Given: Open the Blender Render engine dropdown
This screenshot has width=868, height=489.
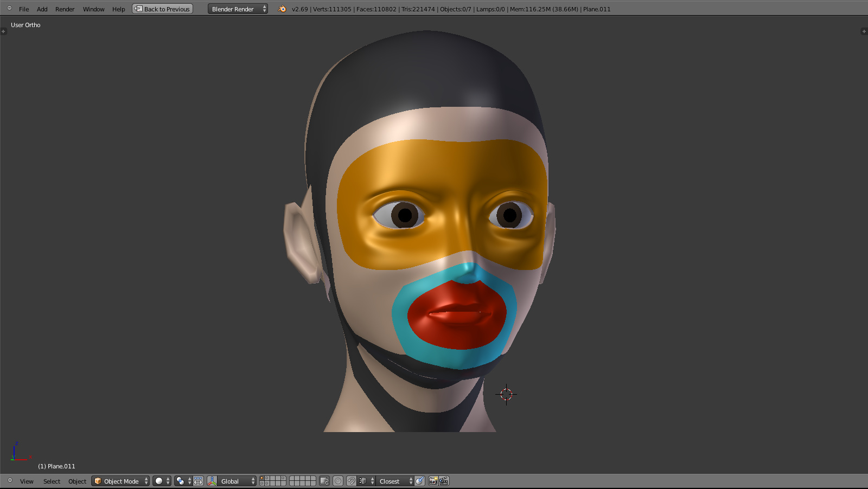Looking at the screenshot, I should [x=238, y=9].
